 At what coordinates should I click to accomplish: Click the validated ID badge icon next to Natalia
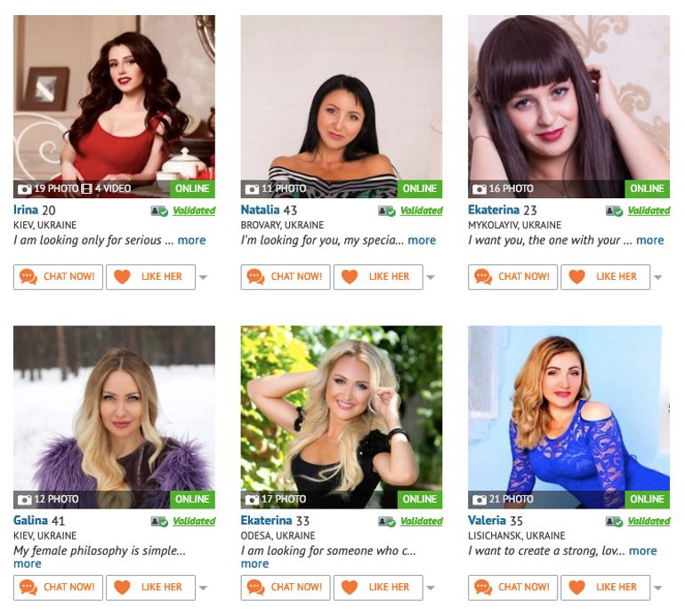coord(387,212)
